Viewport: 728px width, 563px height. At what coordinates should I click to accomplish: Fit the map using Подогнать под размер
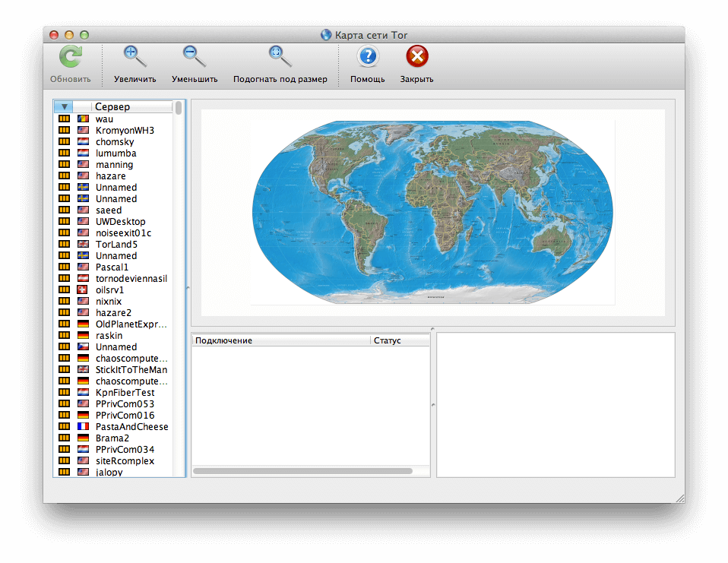point(280,57)
